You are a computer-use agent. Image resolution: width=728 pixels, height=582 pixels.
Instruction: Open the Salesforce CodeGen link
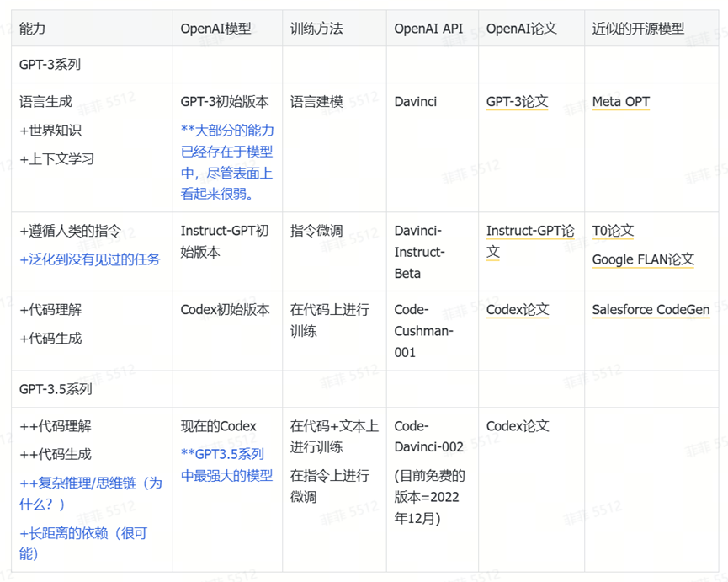650,309
